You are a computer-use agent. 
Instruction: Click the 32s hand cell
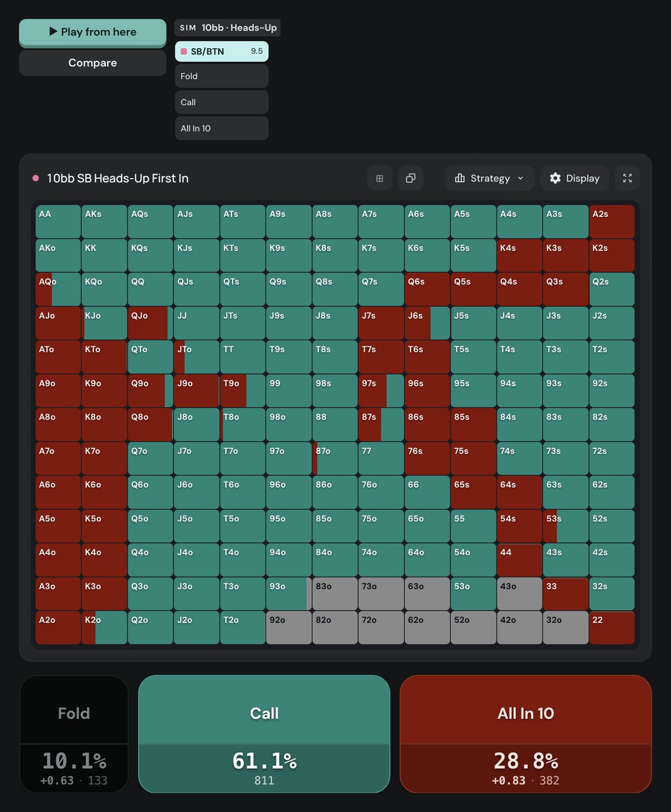pyautogui.click(x=612, y=593)
